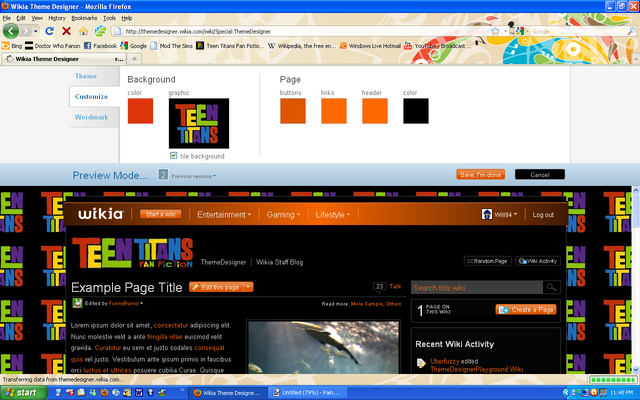Toggle the tile background checkbox
640x400 pixels.
173,156
